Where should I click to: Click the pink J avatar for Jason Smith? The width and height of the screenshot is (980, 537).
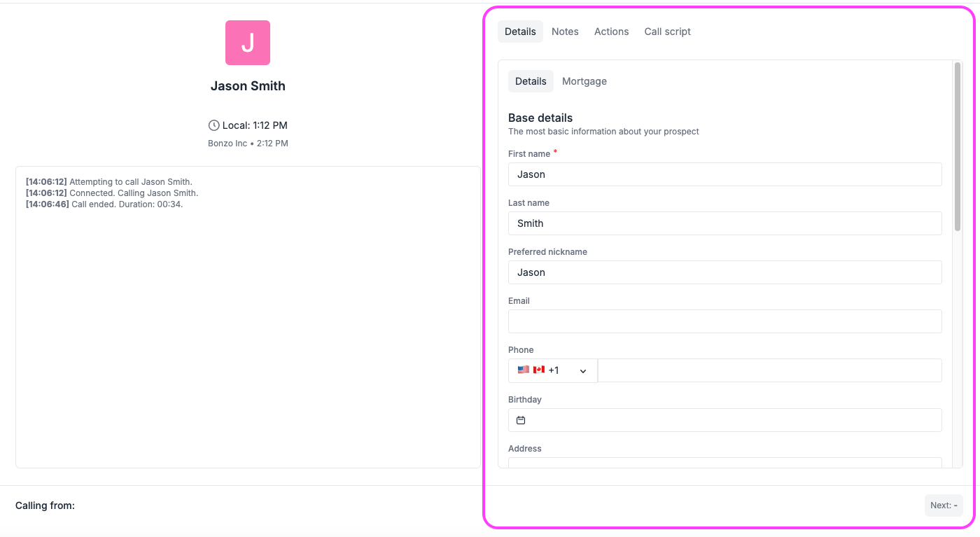point(248,43)
